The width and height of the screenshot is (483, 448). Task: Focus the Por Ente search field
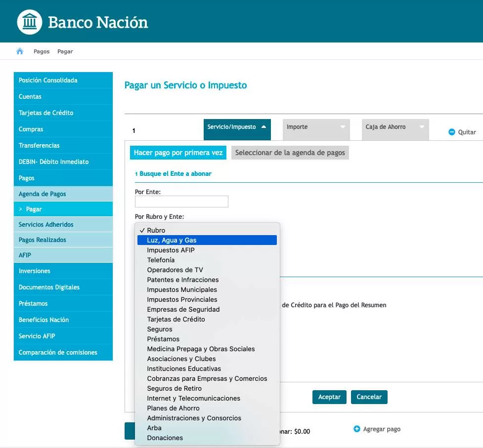tap(181, 202)
